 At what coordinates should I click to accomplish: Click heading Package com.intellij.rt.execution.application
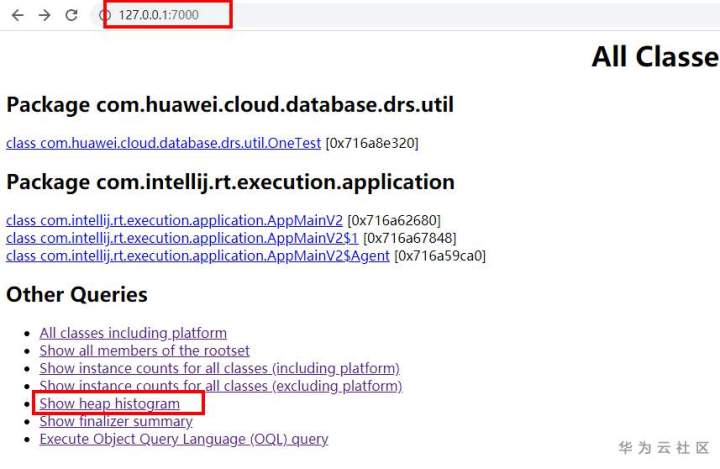[231, 182]
